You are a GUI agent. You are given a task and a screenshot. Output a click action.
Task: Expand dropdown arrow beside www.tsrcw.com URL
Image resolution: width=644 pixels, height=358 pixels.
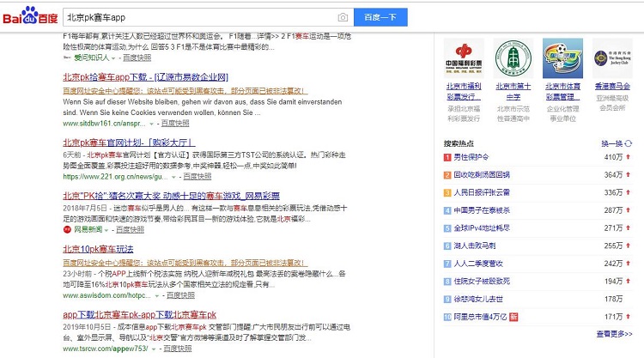point(154,349)
